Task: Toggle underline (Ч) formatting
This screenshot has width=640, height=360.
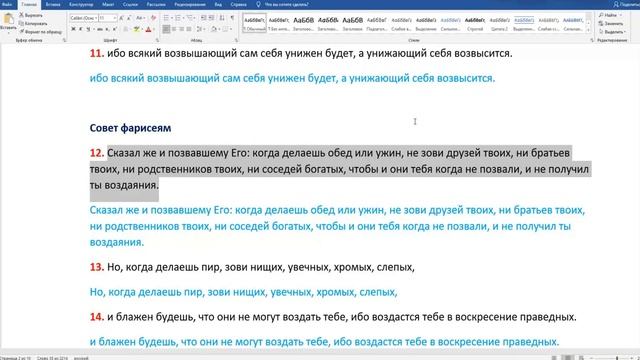Action: click(x=88, y=29)
